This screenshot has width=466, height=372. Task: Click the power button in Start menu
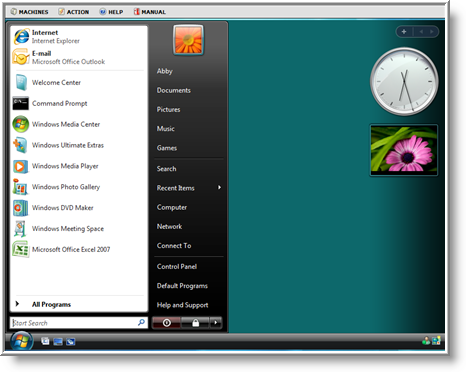click(166, 323)
